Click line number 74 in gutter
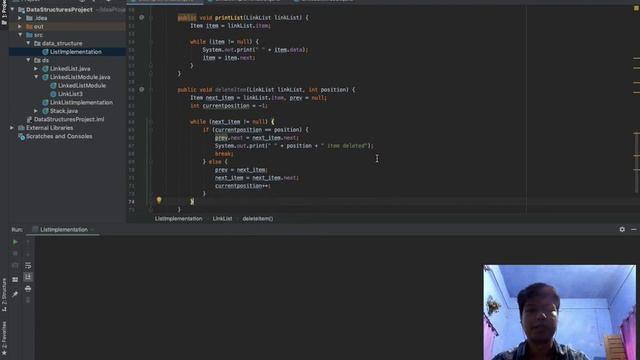 click(131, 202)
